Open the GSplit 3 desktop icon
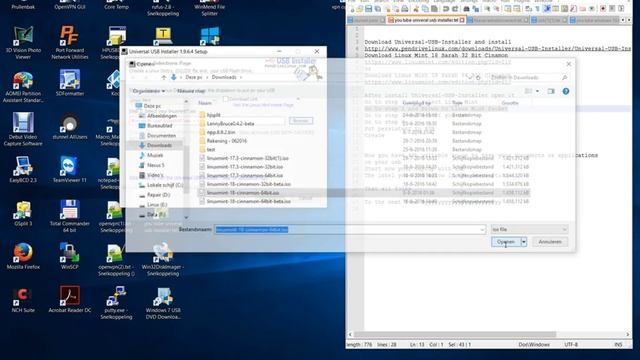This screenshot has height=360, width=640. tap(23, 213)
